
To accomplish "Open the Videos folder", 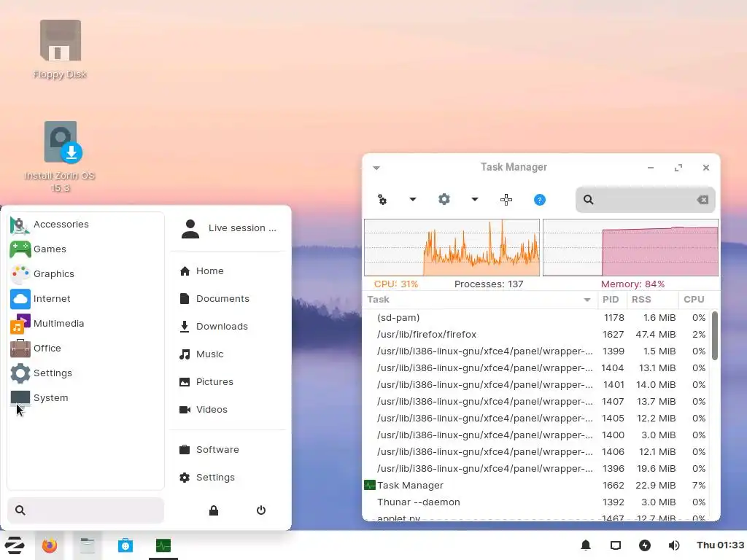I will pyautogui.click(x=228, y=409).
